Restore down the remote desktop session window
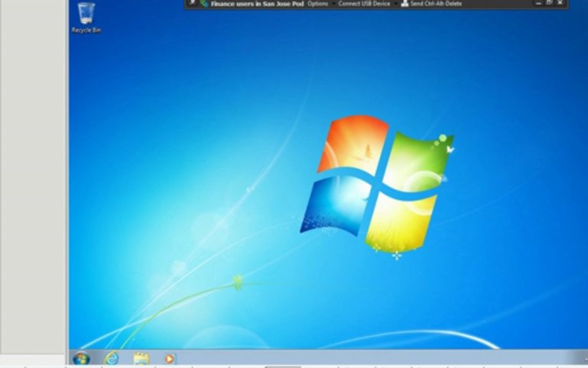This screenshot has height=368, width=588. coord(549,3)
